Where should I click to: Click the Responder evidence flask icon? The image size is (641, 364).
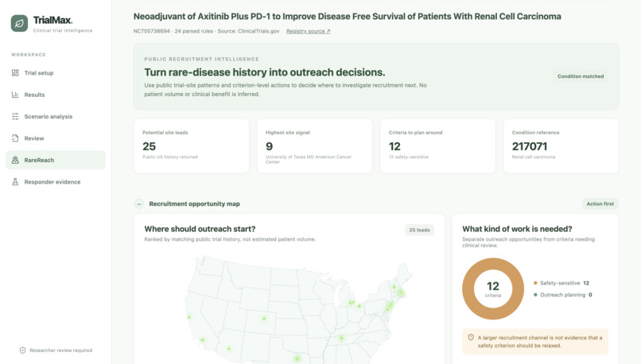15,182
